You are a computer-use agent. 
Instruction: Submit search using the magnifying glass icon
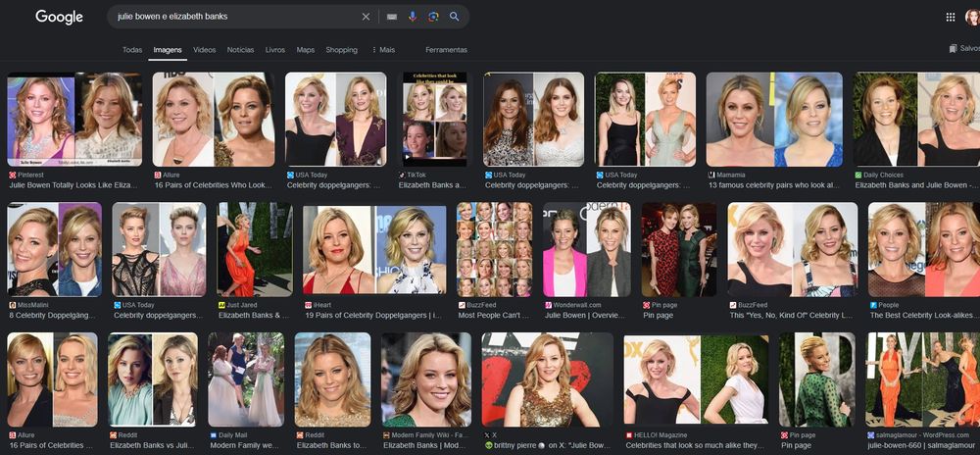(455, 17)
